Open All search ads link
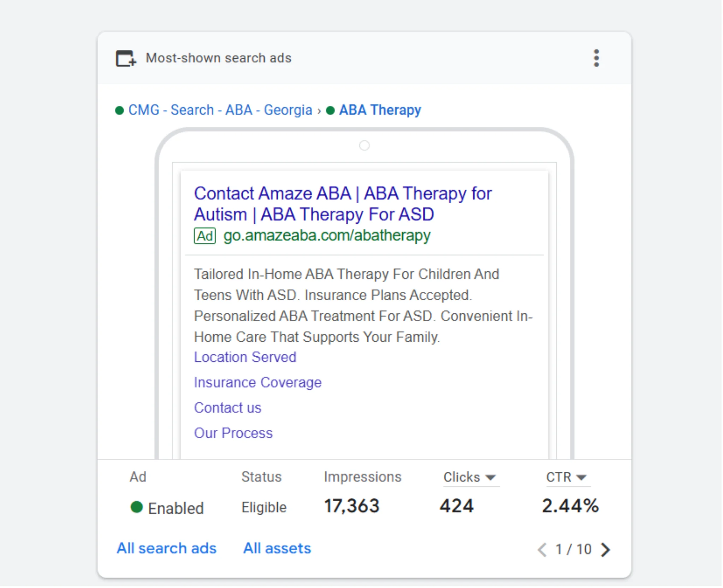 pos(166,548)
